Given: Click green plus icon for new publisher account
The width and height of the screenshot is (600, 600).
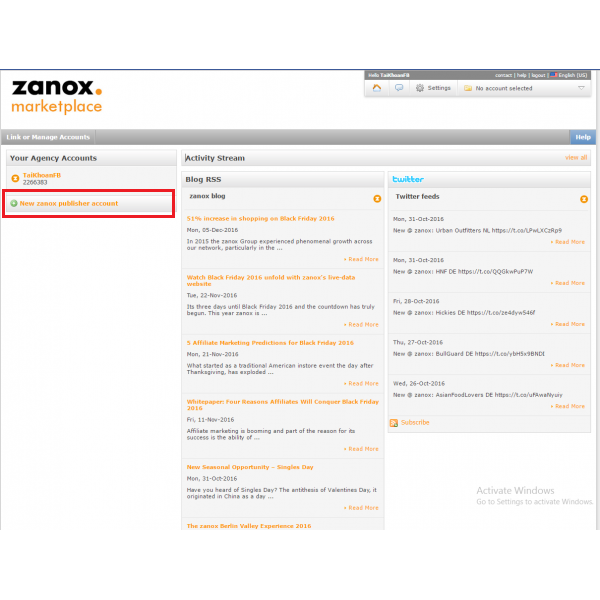Looking at the screenshot, I should [x=14, y=204].
